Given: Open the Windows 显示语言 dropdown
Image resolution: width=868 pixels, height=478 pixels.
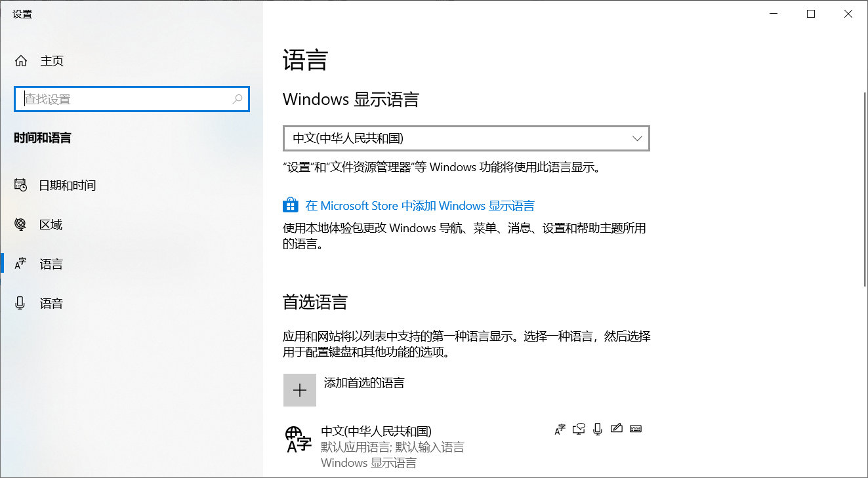Looking at the screenshot, I should 636,138.
